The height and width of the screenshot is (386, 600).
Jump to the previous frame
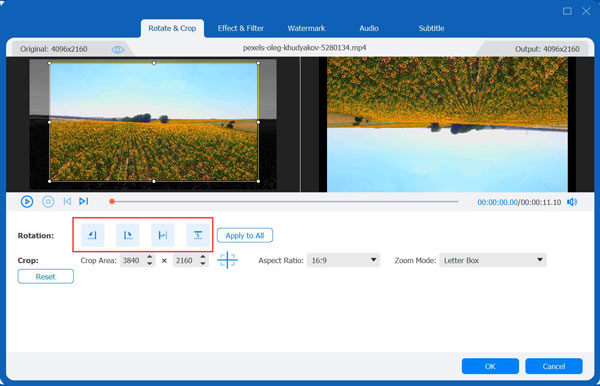click(67, 201)
